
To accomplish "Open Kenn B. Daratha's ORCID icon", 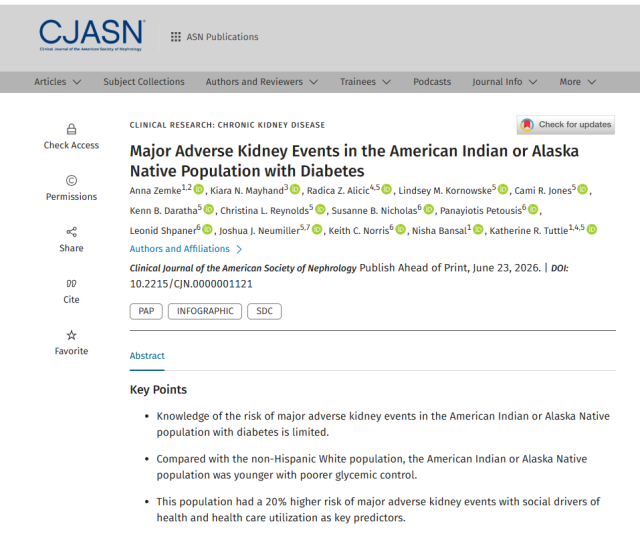I will [209, 209].
